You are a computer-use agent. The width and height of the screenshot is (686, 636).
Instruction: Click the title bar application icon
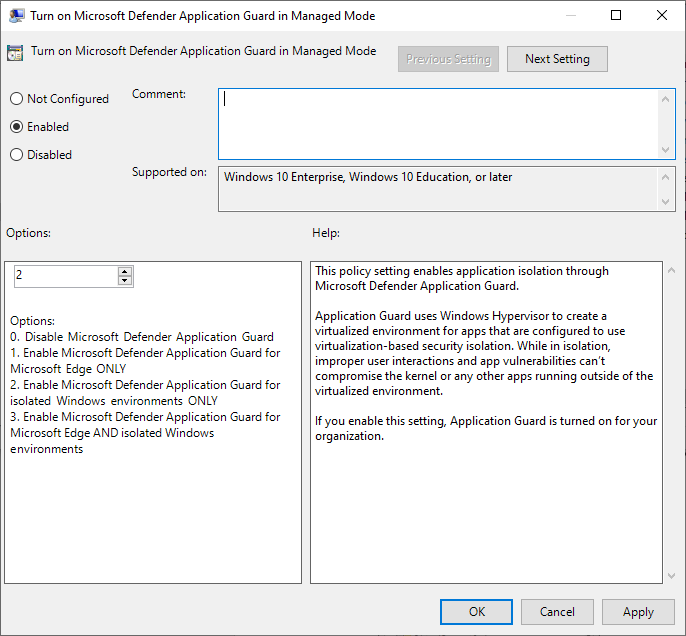17,16
